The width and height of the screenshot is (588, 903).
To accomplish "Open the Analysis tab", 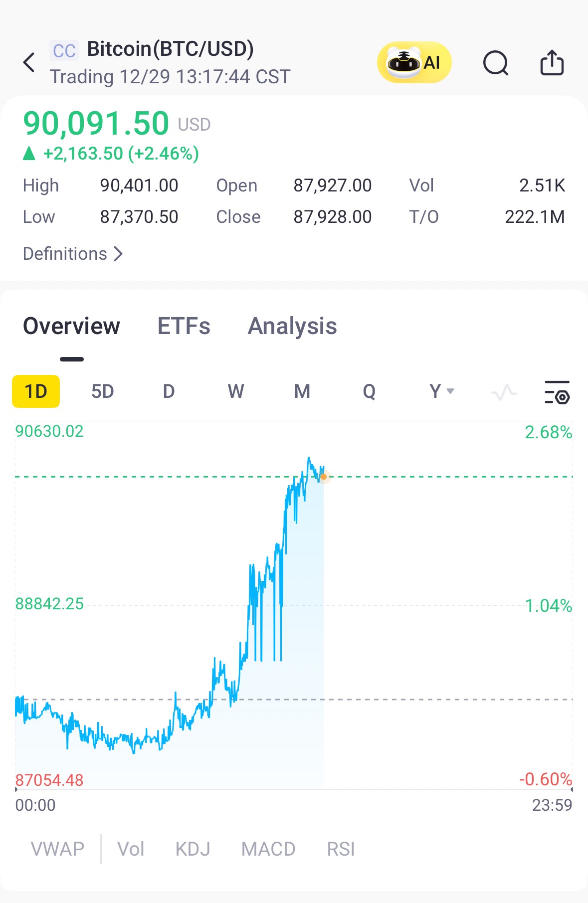I will [x=292, y=326].
